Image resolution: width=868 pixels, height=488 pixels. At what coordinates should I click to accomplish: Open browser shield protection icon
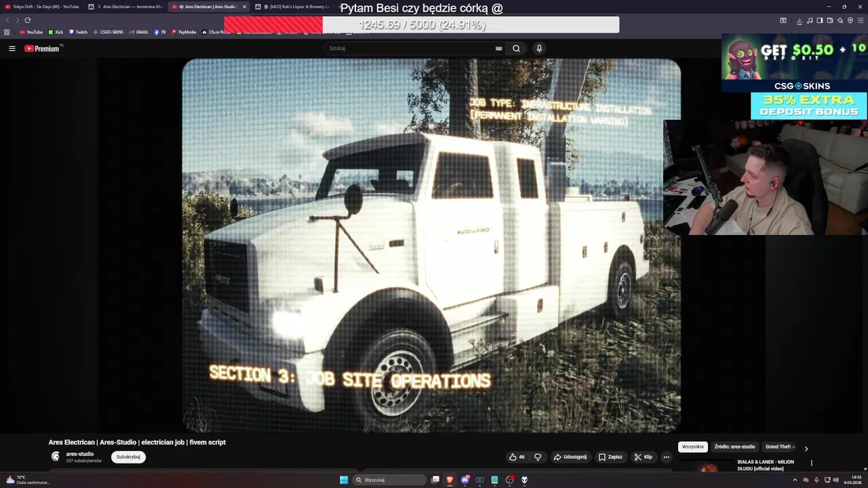tap(850, 20)
